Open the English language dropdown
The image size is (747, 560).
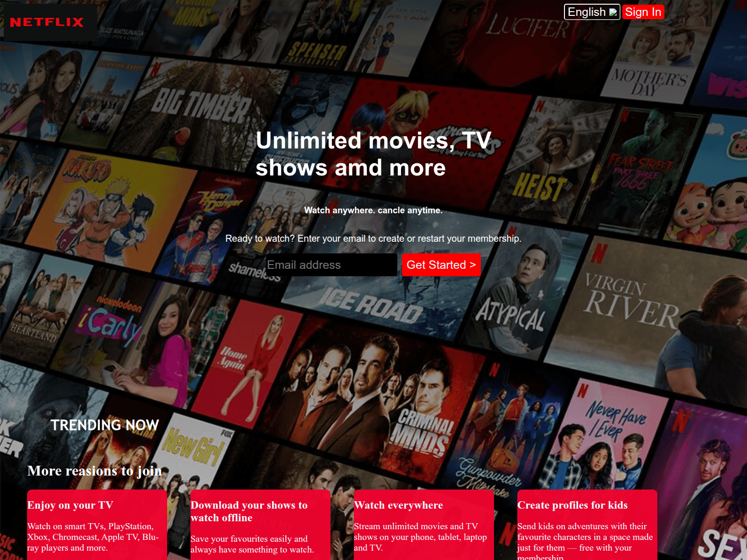pyautogui.click(x=592, y=12)
